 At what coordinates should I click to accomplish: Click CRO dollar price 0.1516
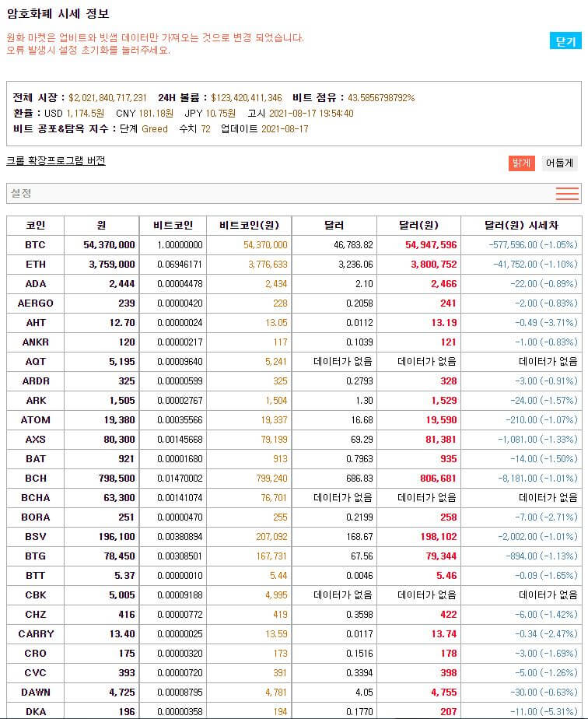point(359,653)
